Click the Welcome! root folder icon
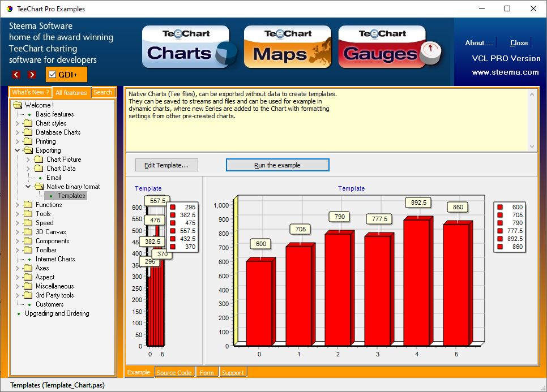The width and height of the screenshot is (547, 392). point(18,105)
